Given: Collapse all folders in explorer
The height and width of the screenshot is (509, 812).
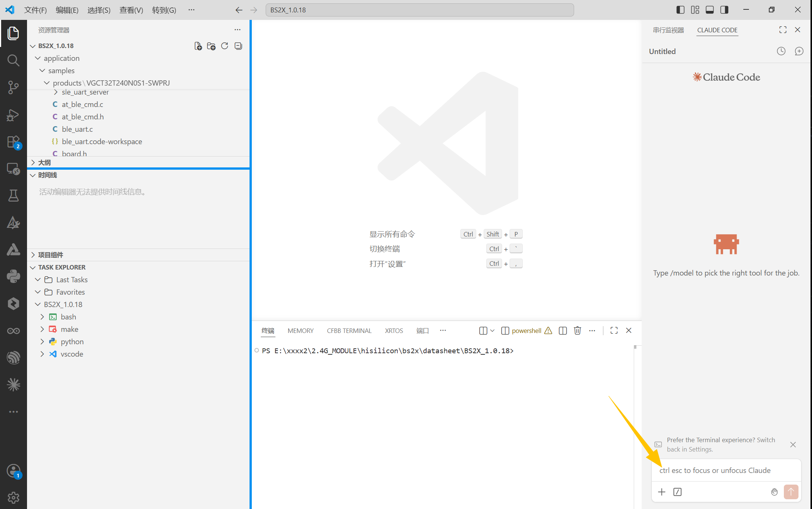Looking at the screenshot, I should (238, 46).
